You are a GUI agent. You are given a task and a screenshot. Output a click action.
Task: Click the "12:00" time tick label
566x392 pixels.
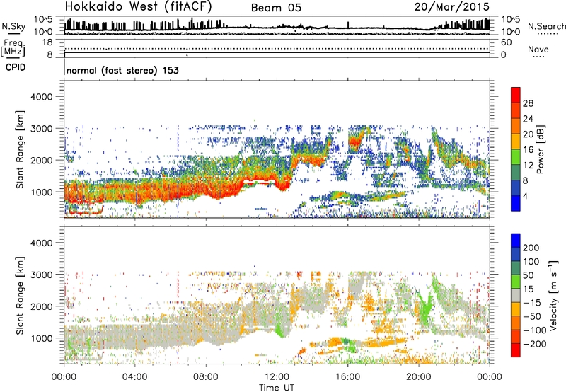(277, 377)
